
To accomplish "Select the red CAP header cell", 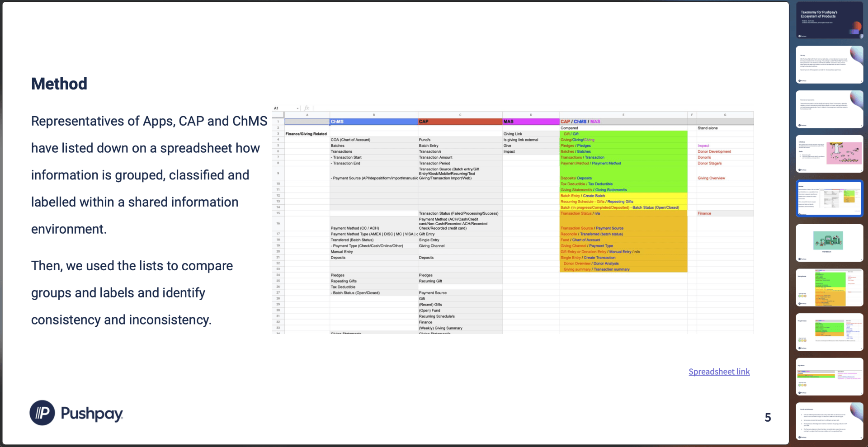I will pyautogui.click(x=460, y=122).
